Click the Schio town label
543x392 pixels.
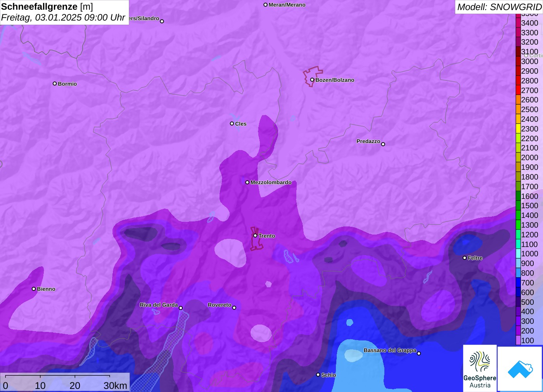click(x=329, y=375)
